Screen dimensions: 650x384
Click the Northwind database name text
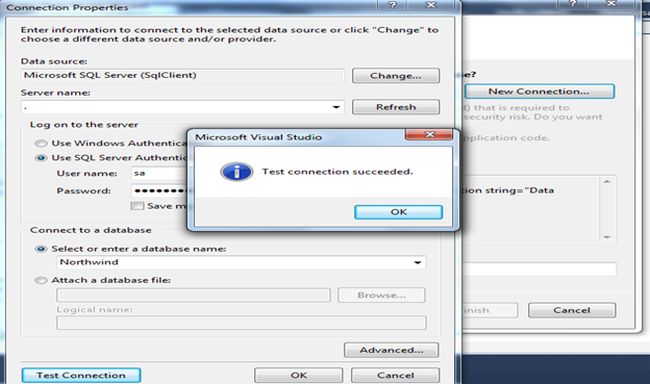[89, 262]
